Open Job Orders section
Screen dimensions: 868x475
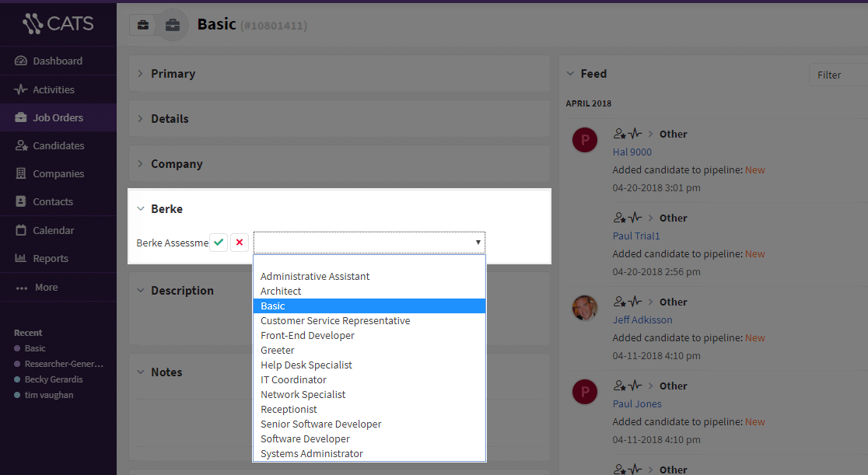58,117
